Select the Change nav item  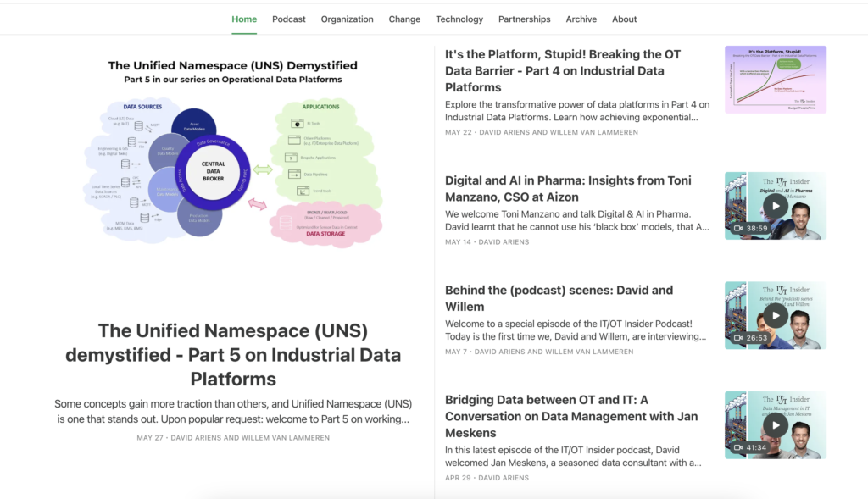click(404, 19)
